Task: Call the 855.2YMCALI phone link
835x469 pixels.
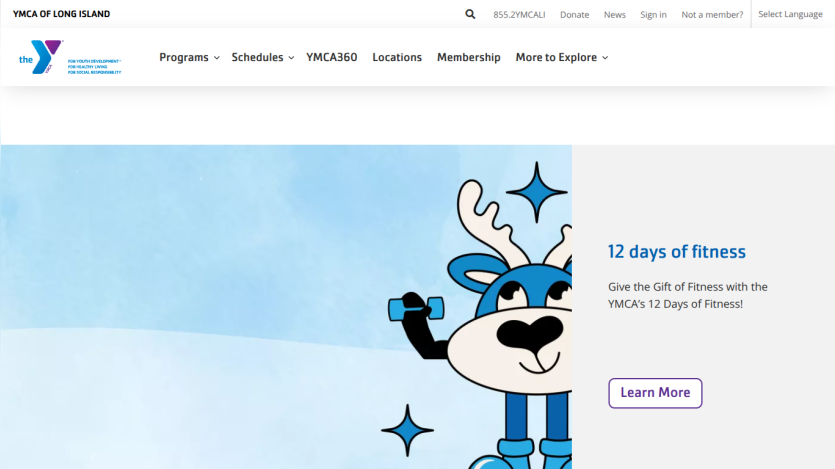Action: (x=519, y=15)
